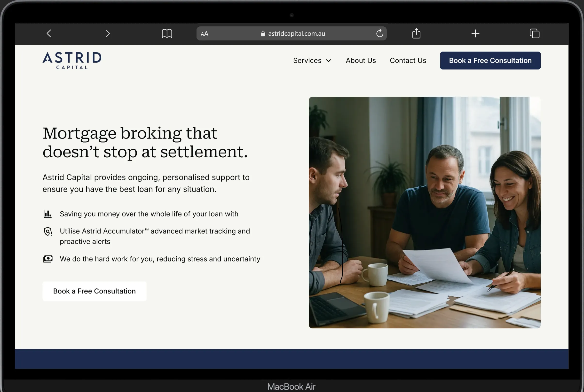Click the money icon next to hard work text
The width and height of the screenshot is (584, 392).
[x=47, y=259]
